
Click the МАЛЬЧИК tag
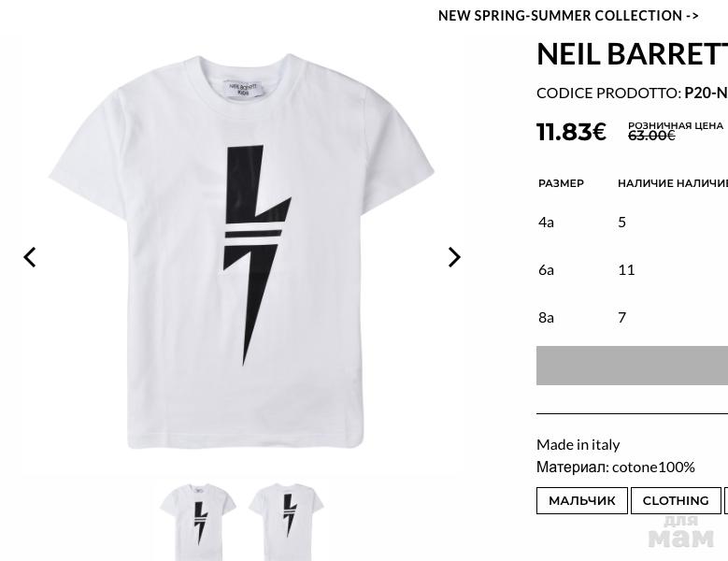(x=581, y=500)
